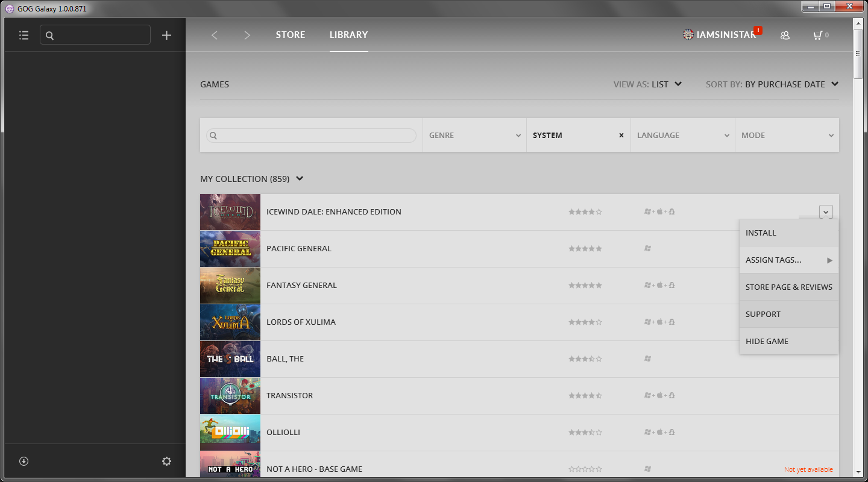Image resolution: width=868 pixels, height=482 pixels.
Task: Go forward with the right arrow
Action: 247,35
